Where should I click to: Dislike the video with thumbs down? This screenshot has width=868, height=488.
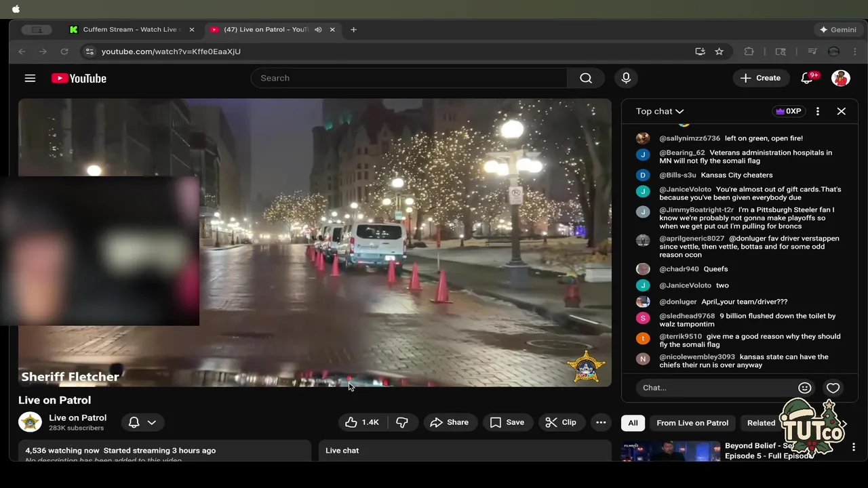[402, 422]
